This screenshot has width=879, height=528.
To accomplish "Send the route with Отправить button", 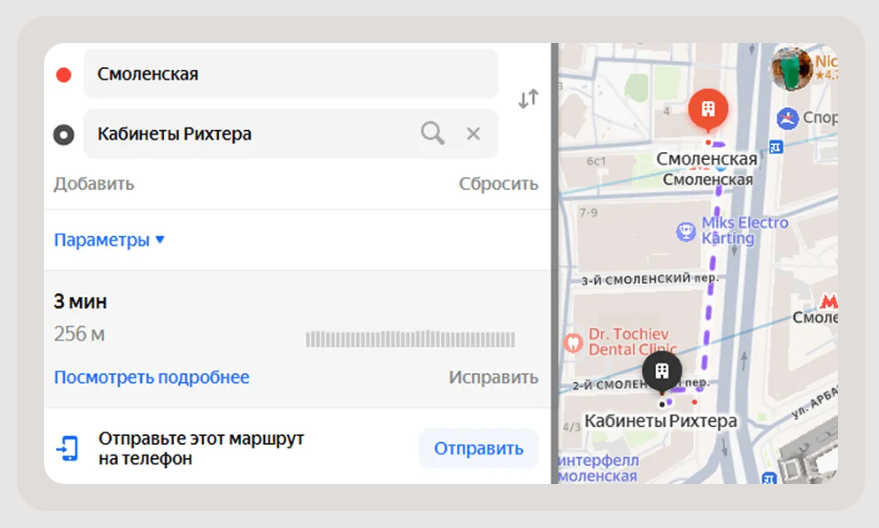I will 478,448.
